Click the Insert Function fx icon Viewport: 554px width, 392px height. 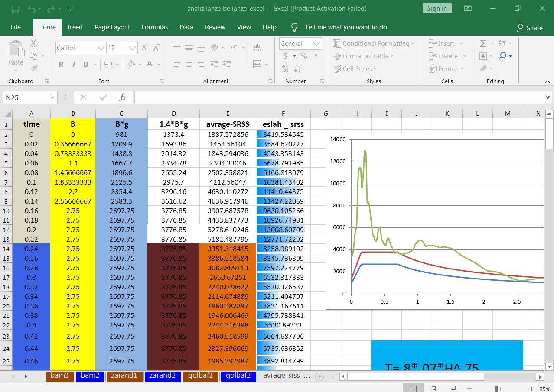[x=123, y=97]
